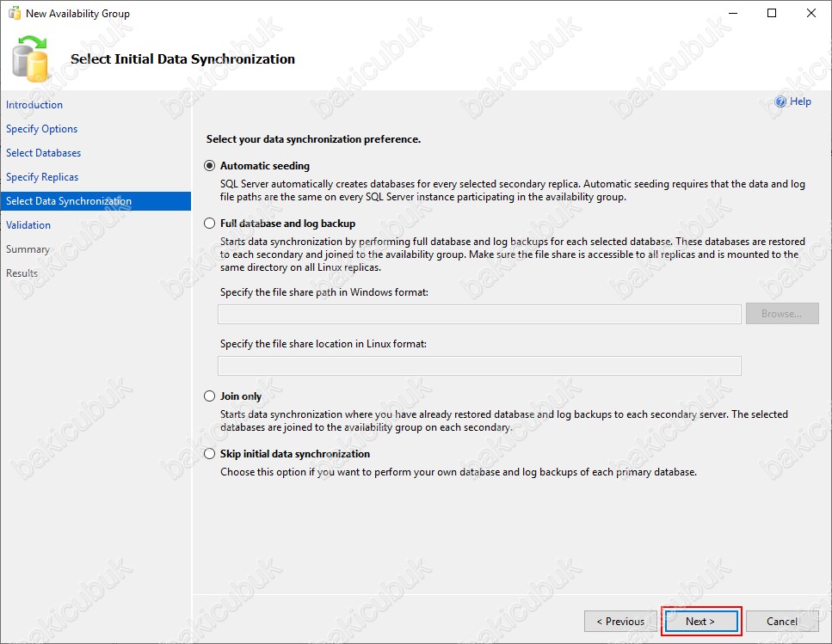Click the Join only description text
832x644 pixels.
(x=504, y=420)
